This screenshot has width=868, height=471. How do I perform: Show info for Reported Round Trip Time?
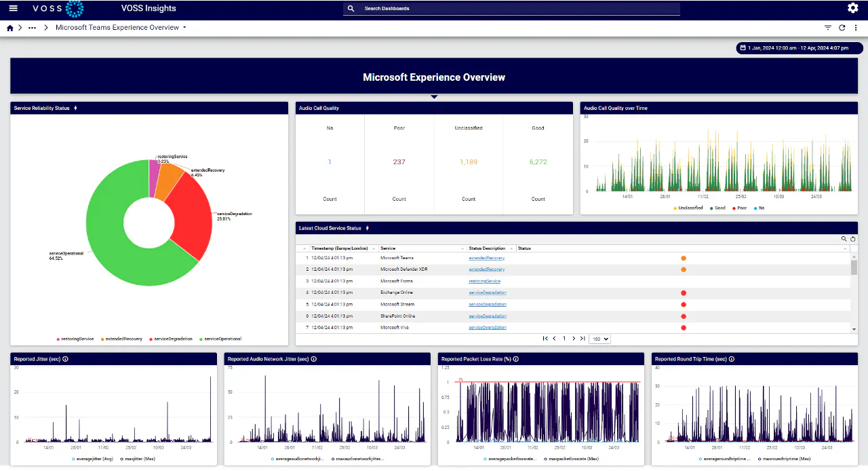(732, 359)
